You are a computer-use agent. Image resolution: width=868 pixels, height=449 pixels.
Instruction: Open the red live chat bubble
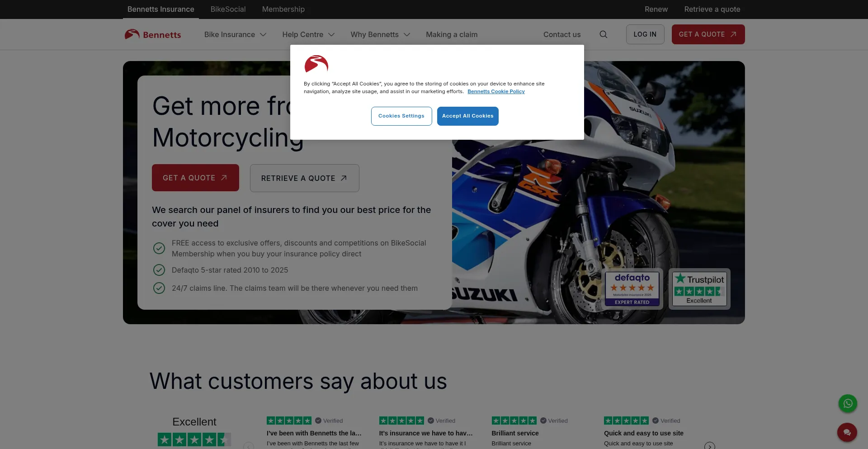pyautogui.click(x=847, y=432)
